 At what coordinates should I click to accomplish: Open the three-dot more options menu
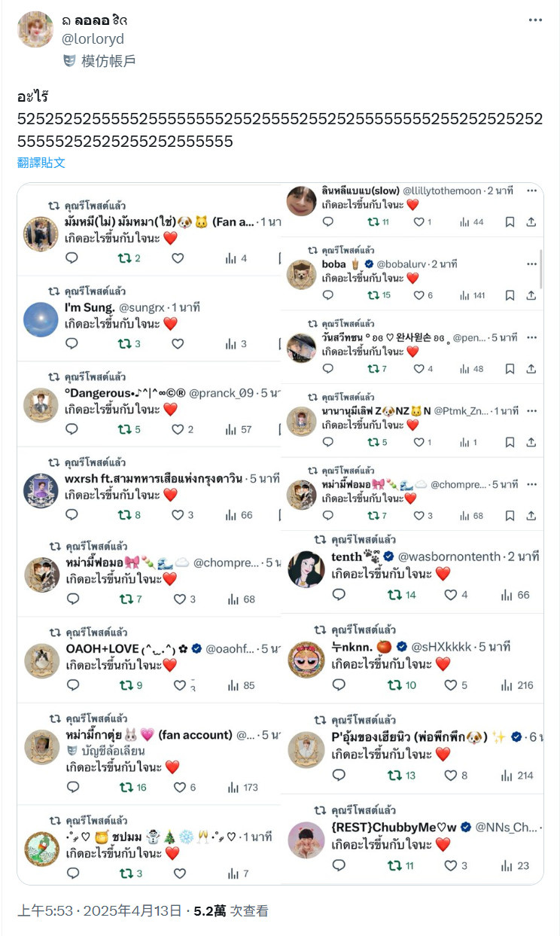535,20
